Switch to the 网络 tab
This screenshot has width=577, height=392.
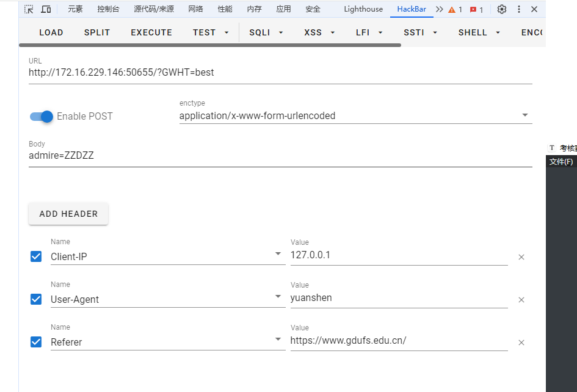coord(195,9)
